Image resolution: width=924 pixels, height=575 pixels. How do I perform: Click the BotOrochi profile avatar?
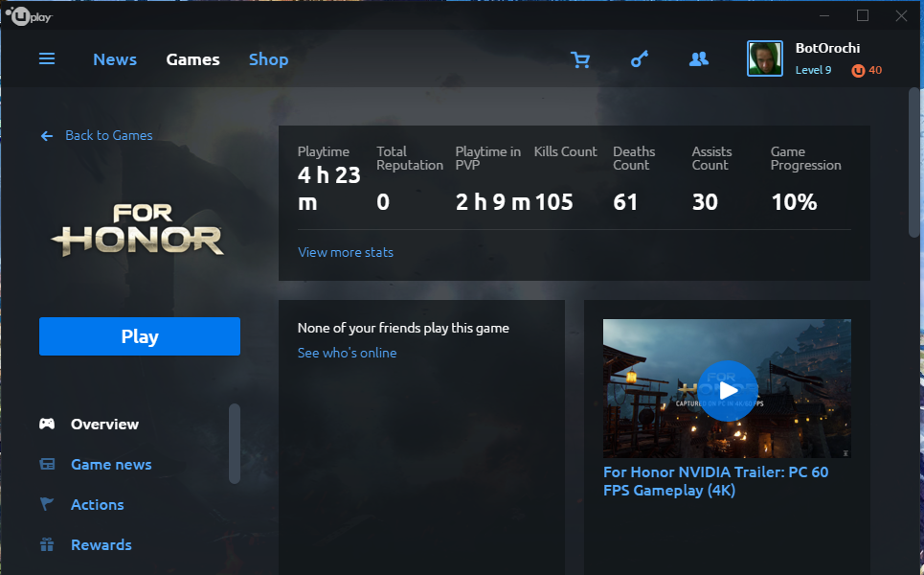pyautogui.click(x=765, y=58)
